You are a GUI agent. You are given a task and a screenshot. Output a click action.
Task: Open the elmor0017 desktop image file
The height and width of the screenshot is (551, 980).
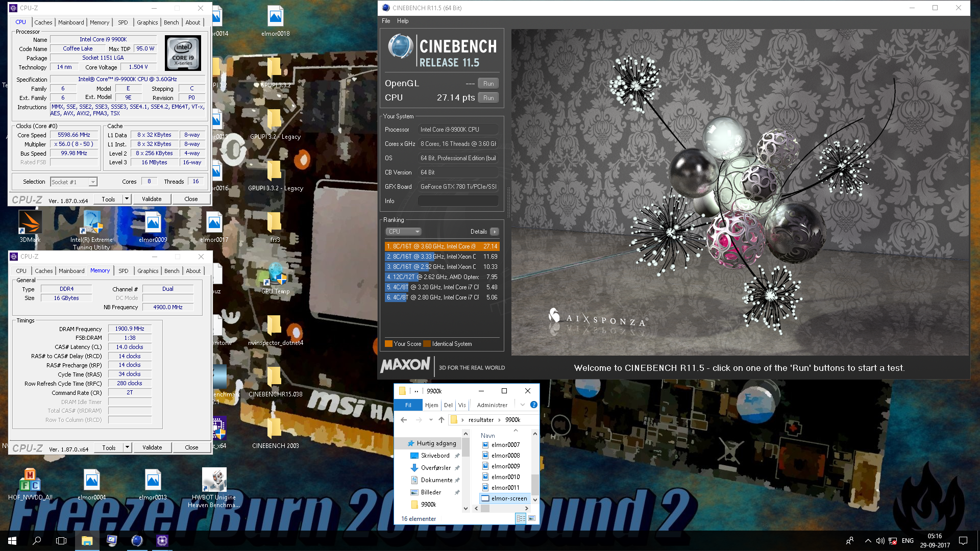click(214, 227)
